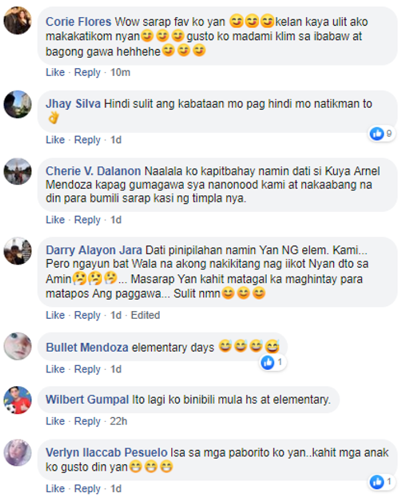Open Jhay Silva's profile picture
The width and height of the screenshot is (420, 504).
(x=18, y=104)
